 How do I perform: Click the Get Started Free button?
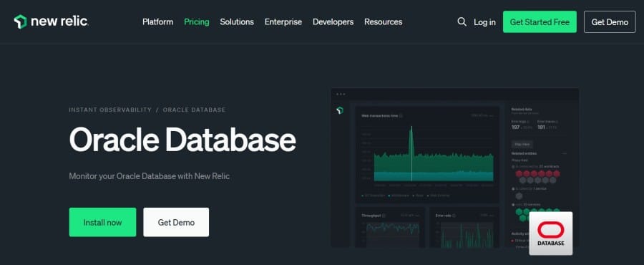(x=540, y=21)
